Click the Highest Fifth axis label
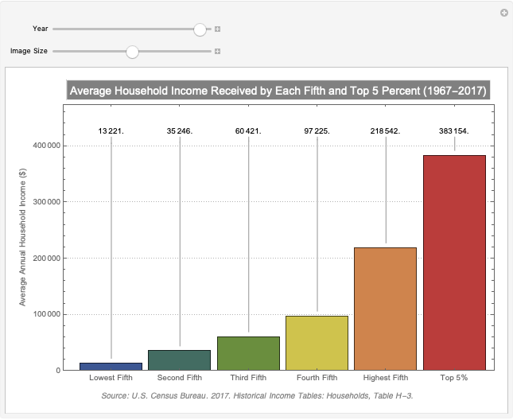Image resolution: width=513 pixels, height=420 pixels. 386,378
